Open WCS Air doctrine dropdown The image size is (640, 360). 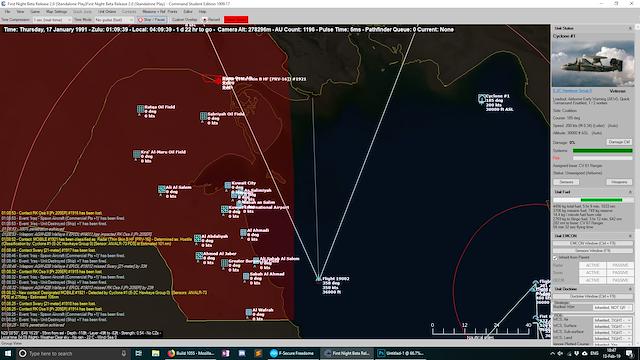tap(612, 320)
